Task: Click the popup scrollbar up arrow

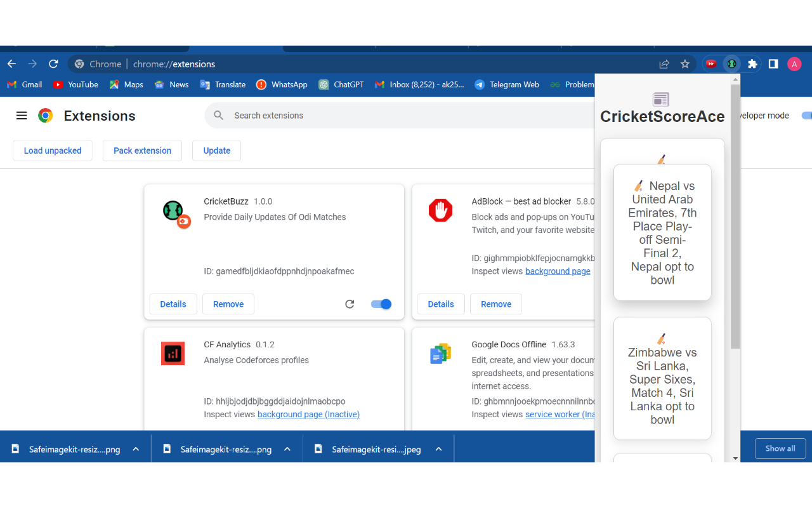Action: click(x=735, y=79)
